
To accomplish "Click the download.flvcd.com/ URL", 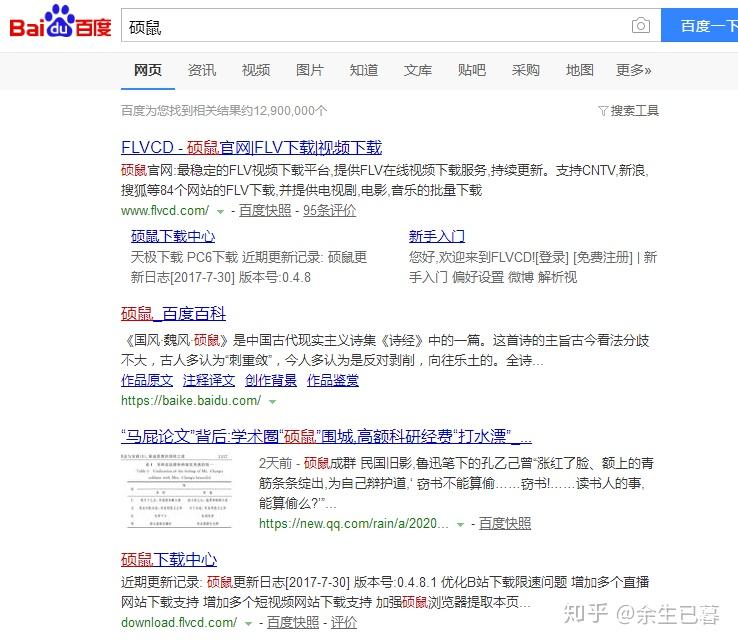I will (179, 623).
